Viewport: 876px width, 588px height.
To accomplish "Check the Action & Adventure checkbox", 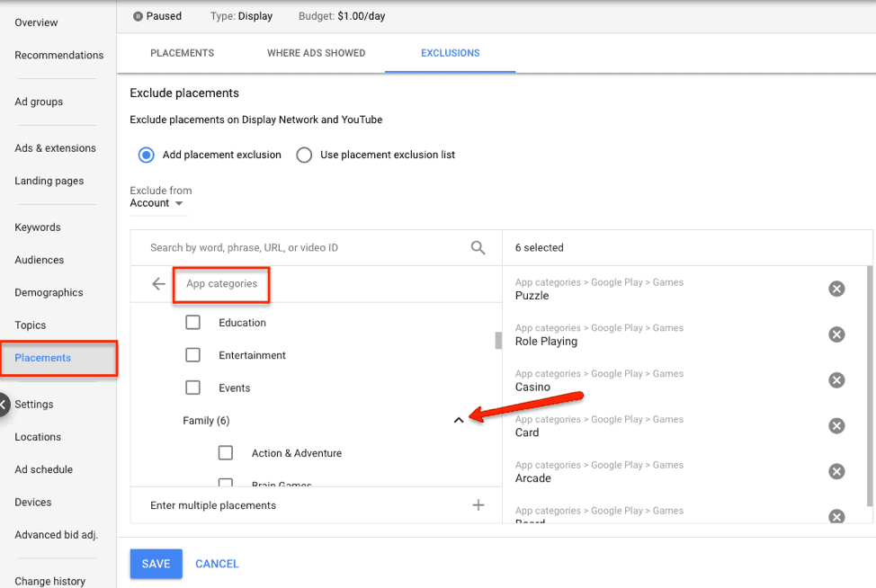I will [x=226, y=453].
